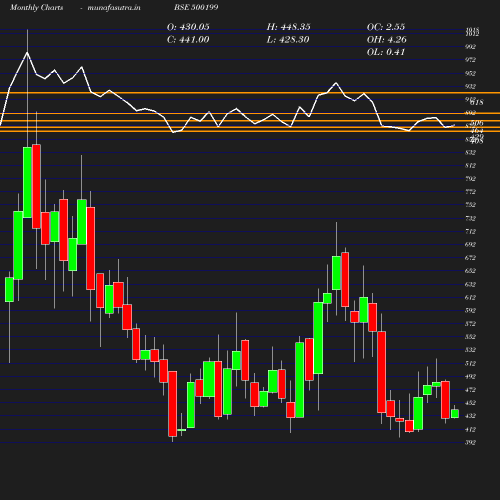The height and width of the screenshot is (500, 500).
Task: Select the open price 'O: 430.05'
Action: point(188,27)
